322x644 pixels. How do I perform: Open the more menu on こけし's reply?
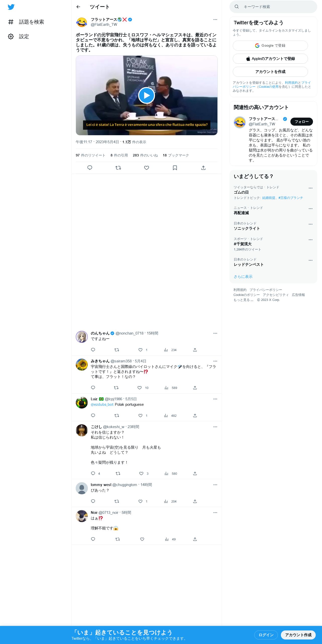(215, 427)
